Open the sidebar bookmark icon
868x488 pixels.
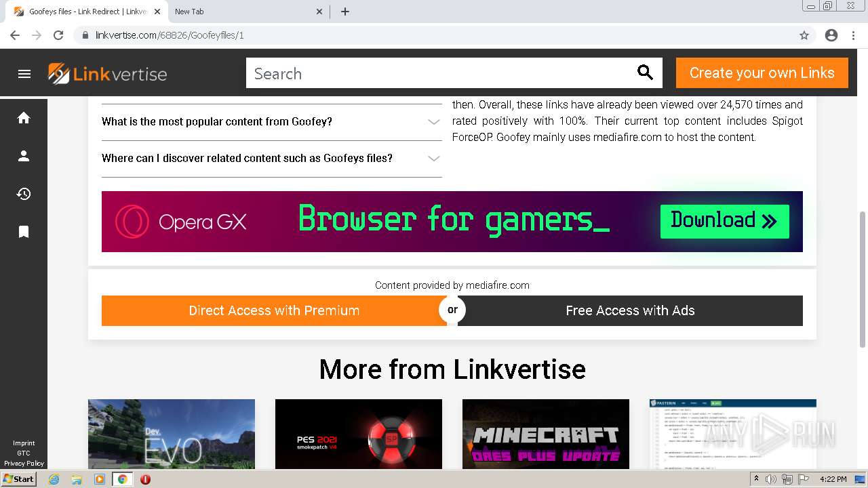click(24, 232)
